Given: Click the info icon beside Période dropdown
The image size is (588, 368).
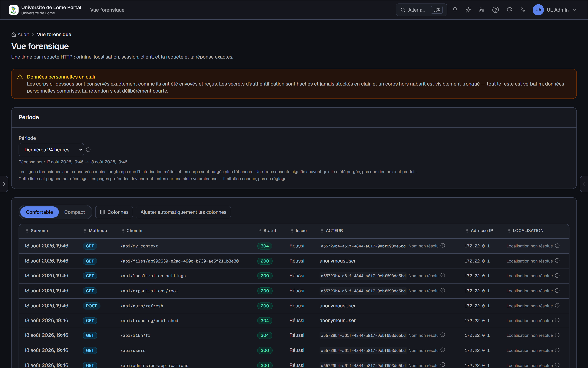Looking at the screenshot, I should click(88, 150).
